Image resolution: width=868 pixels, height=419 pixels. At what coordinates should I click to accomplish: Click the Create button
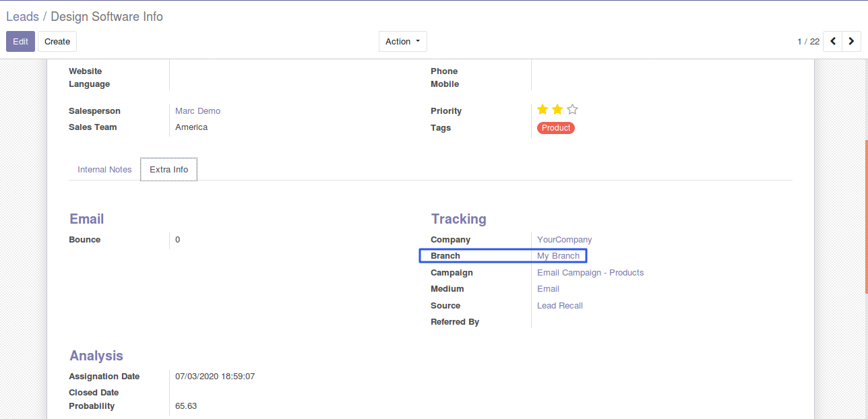click(x=57, y=42)
